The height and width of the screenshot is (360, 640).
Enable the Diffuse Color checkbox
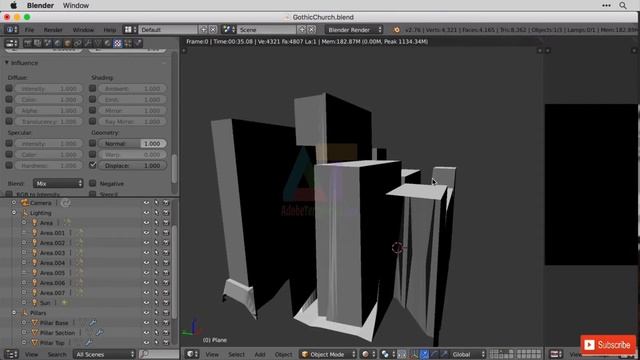click(9, 99)
